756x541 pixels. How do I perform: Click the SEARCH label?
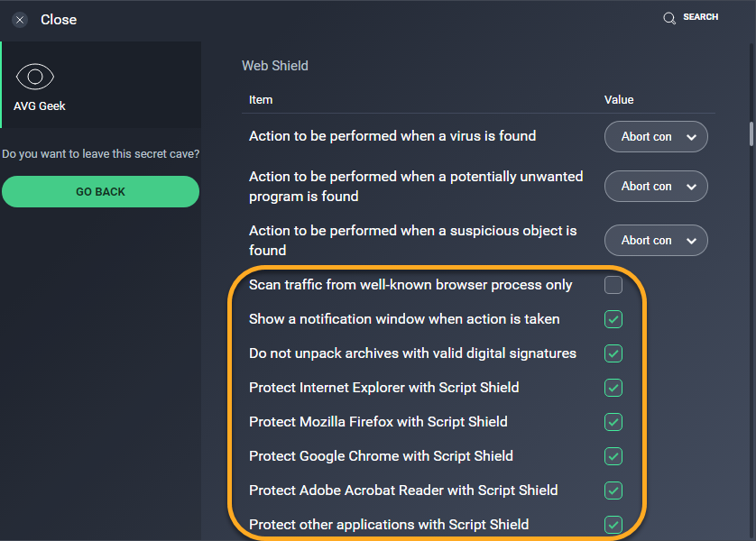pos(701,17)
